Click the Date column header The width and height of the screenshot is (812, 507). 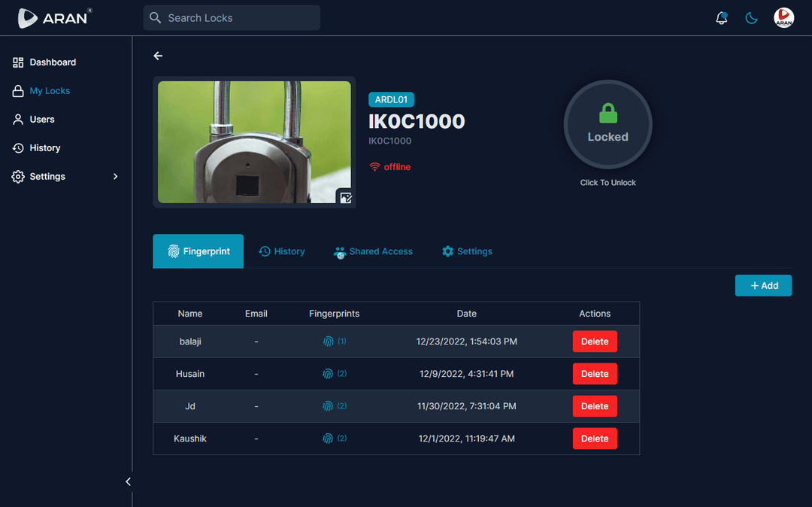coord(467,314)
